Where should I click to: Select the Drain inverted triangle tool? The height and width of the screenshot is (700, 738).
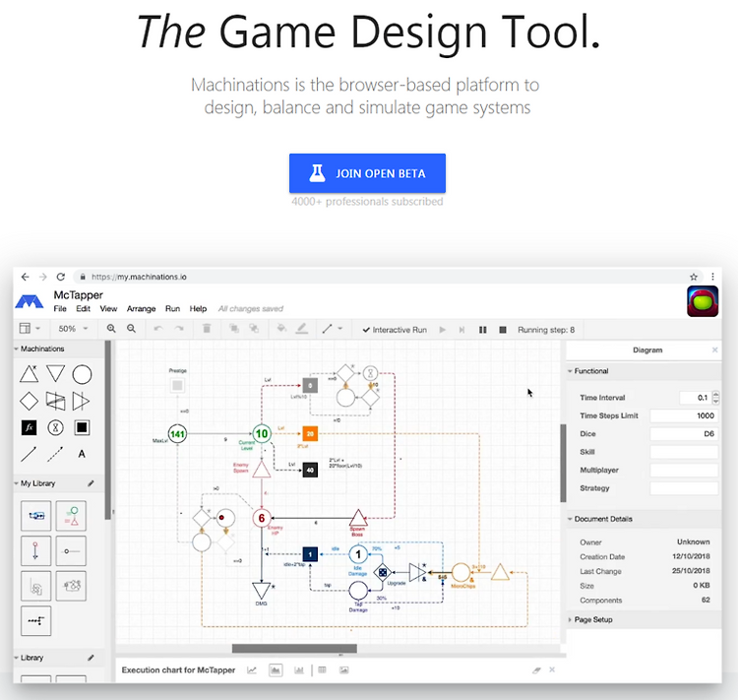[x=55, y=374]
